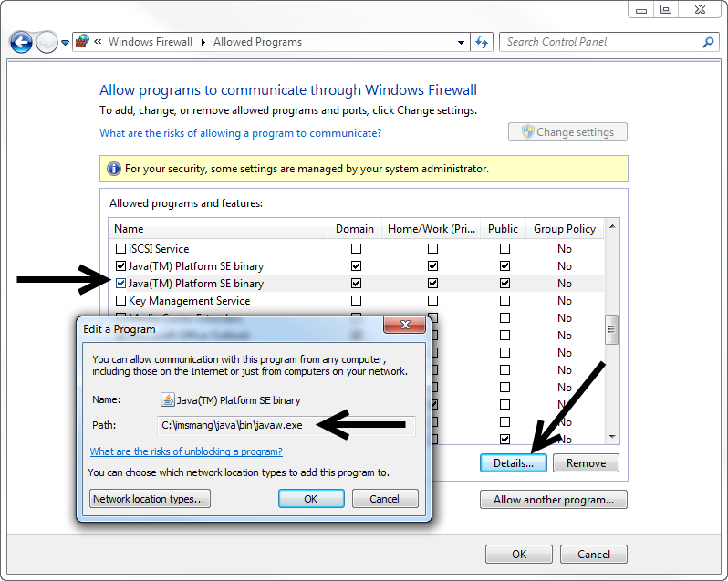Click the allowed programs list scrollbar thumb
The height and width of the screenshot is (581, 728).
coord(612,328)
